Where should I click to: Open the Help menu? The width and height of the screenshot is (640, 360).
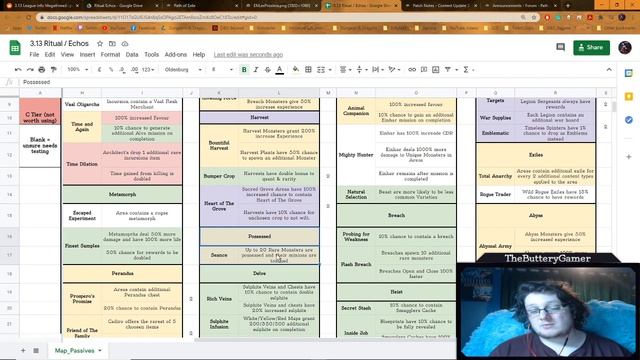[199, 54]
